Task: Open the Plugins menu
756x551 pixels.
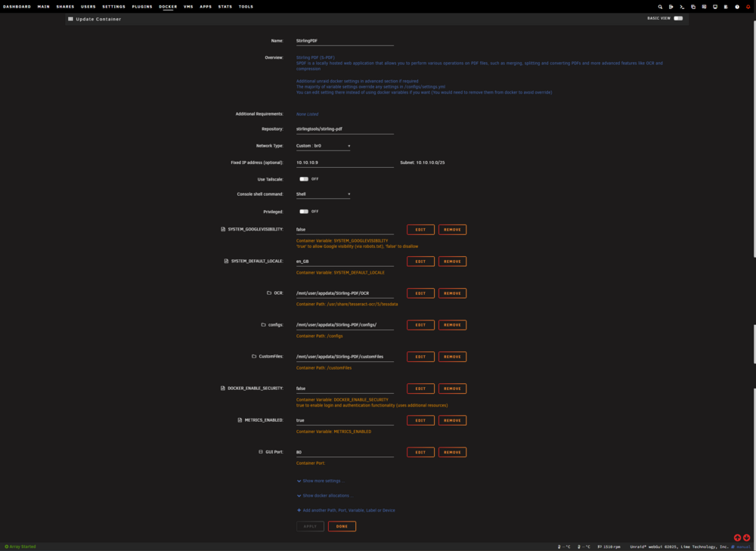Action: (x=142, y=7)
